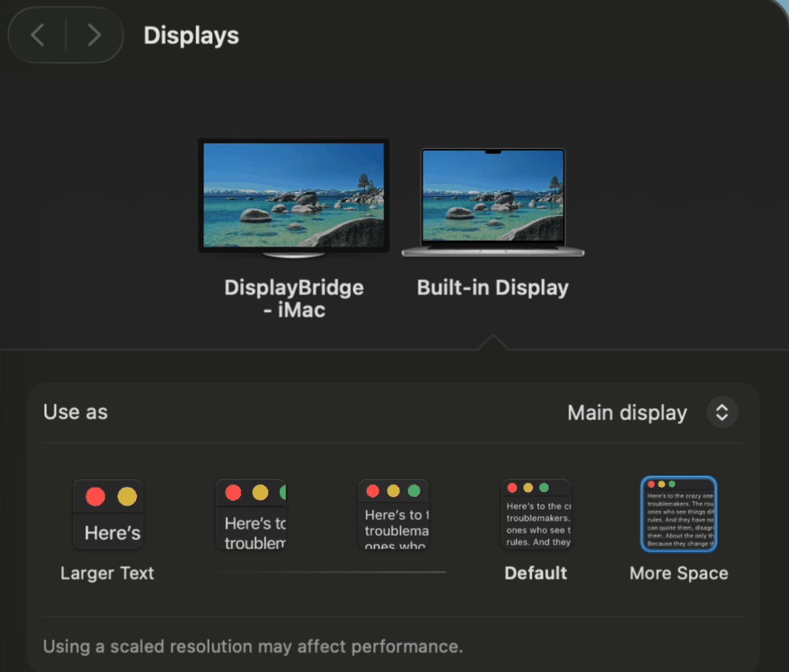Click the Larger Text label
The height and width of the screenshot is (672, 789).
tap(107, 574)
